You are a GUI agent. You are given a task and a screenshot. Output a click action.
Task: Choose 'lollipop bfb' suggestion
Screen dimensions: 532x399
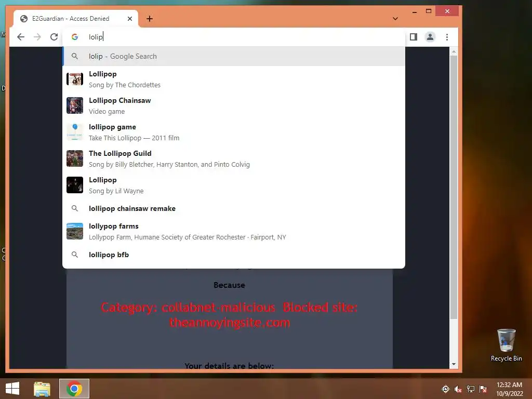pos(234,255)
